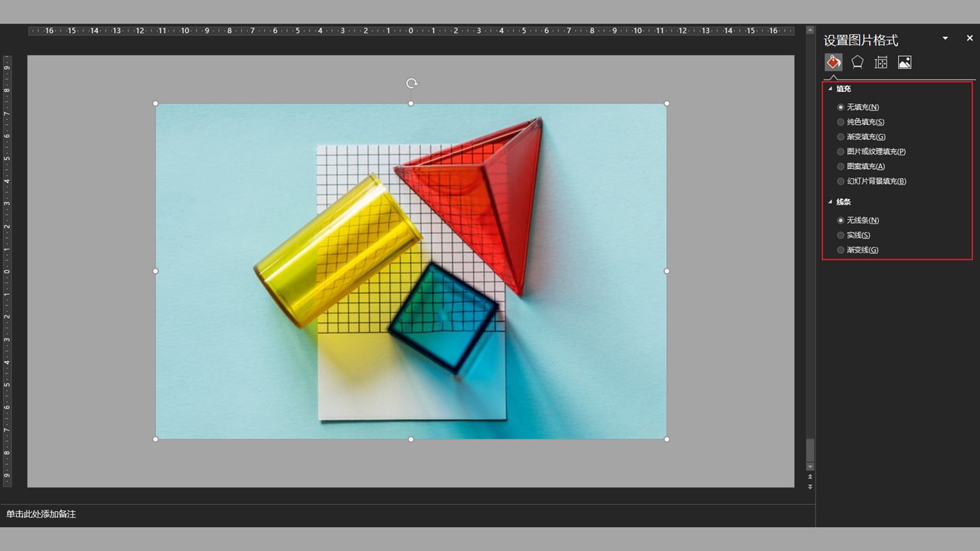This screenshot has height=551, width=980.
Task: Click the right-middle sizing handle of the image
Action: (x=667, y=271)
